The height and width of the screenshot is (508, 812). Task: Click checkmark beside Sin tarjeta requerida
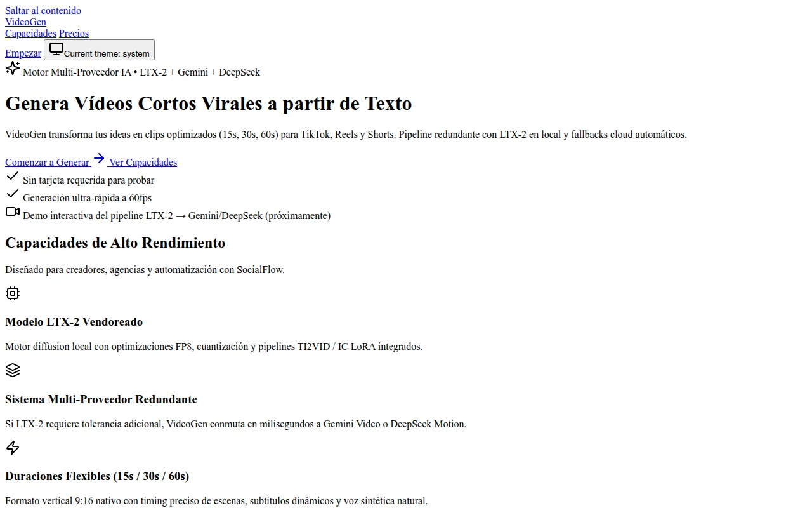pos(13,176)
